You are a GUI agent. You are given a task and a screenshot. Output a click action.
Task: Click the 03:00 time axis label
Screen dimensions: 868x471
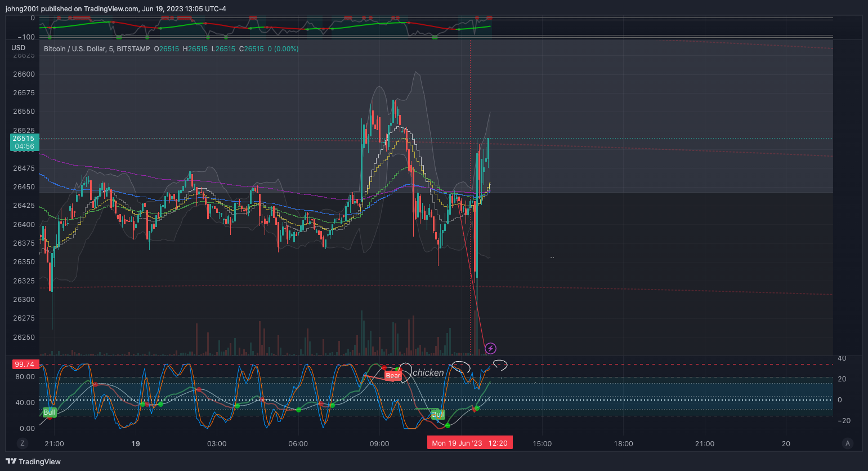217,444
